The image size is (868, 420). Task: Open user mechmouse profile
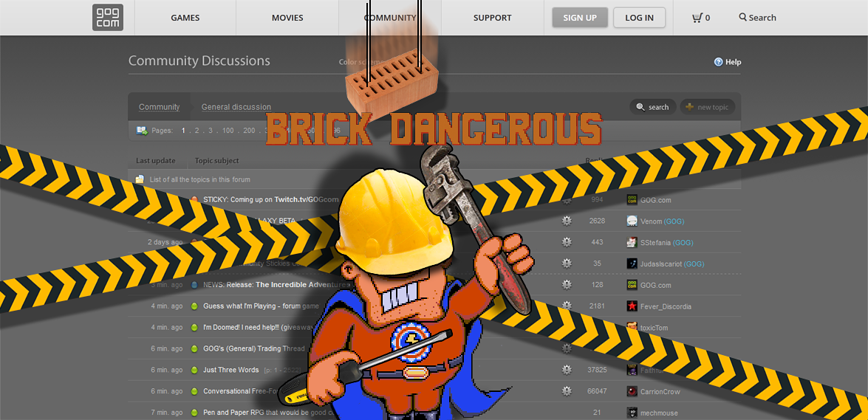pos(659,413)
